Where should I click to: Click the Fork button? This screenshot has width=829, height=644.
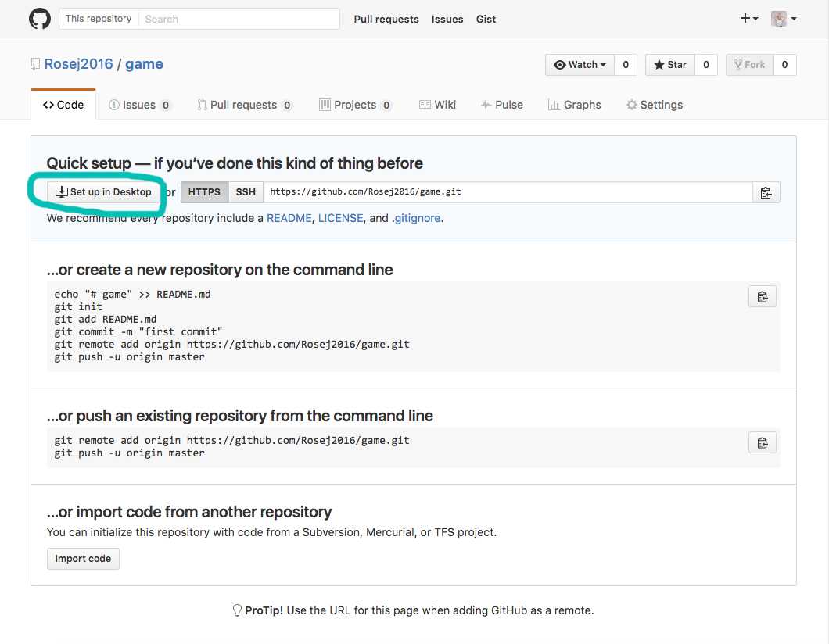tap(750, 64)
